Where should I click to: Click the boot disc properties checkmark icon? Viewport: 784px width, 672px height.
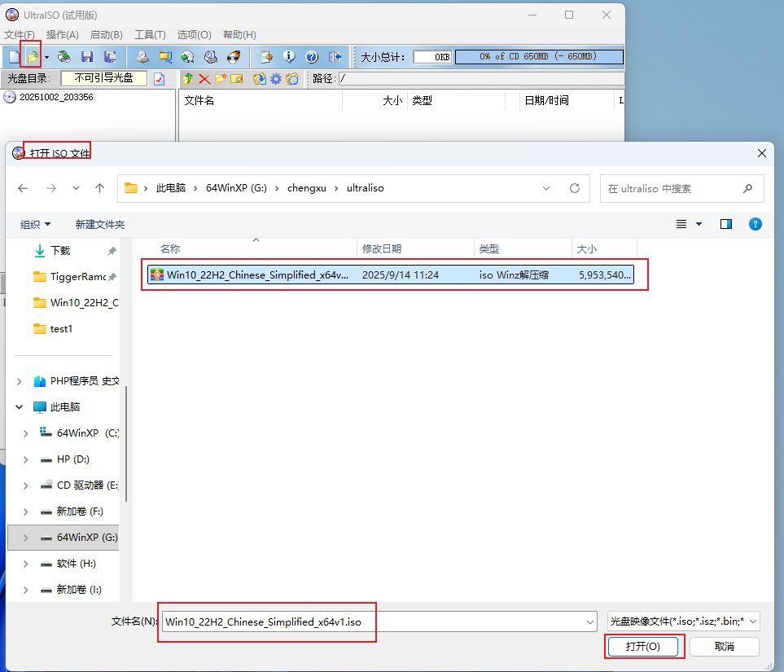tap(160, 79)
